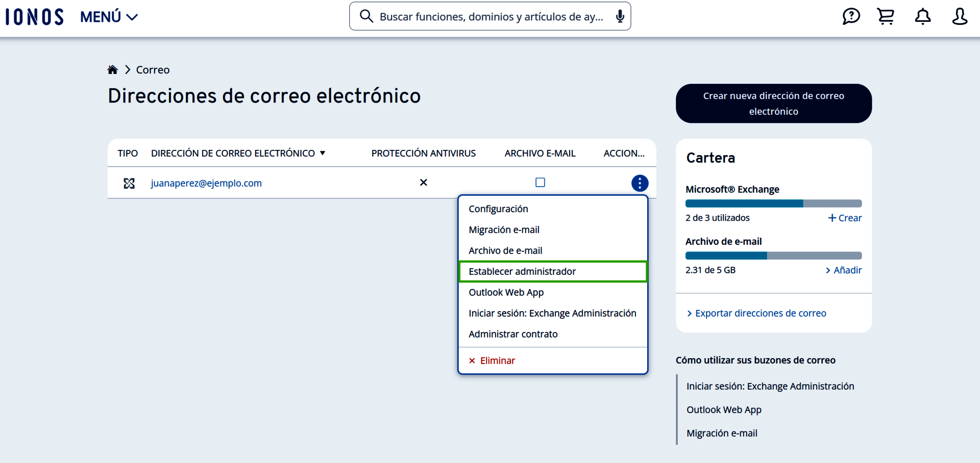Toggle antivirus protection for juanaperez@ejemplo.com
Screen dimensions: 980x463
click(423, 182)
